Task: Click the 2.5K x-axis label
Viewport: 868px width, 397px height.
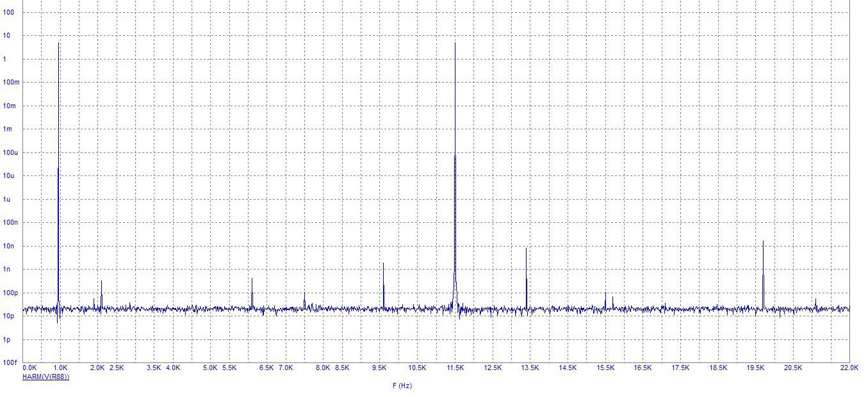Action: pos(117,368)
